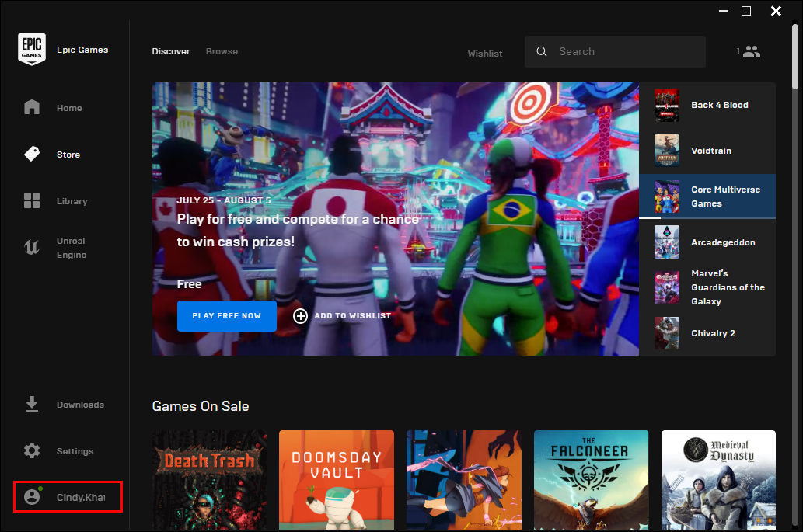803x532 pixels.
Task: Open the Medieval Dynasty game card
Action: click(718, 480)
